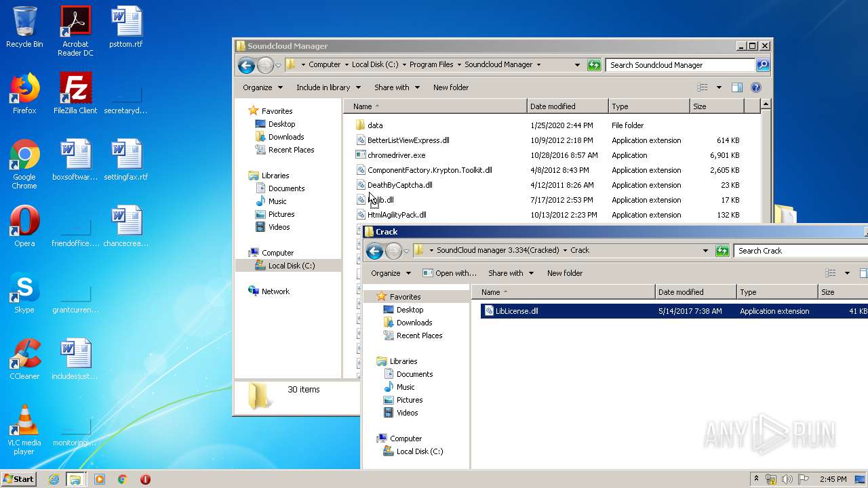This screenshot has width=868, height=488.
Task: Select LibLicense.dll file in Crack window
Action: pos(517,311)
